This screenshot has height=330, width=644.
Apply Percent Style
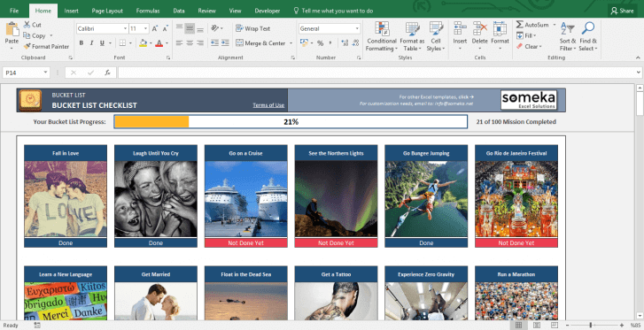tap(320, 42)
